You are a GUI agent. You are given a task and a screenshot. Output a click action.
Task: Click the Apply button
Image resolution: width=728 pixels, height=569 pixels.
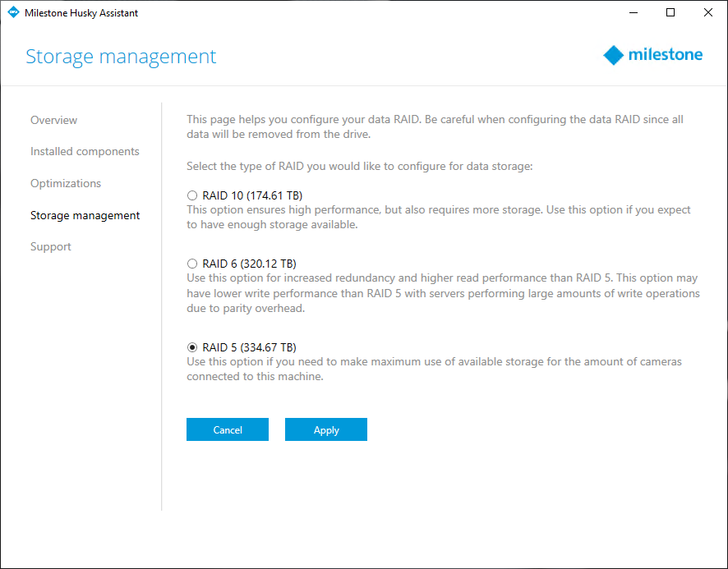326,429
